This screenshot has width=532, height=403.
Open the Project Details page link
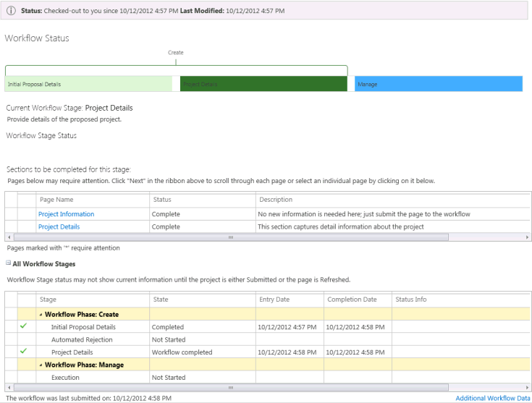(x=59, y=226)
